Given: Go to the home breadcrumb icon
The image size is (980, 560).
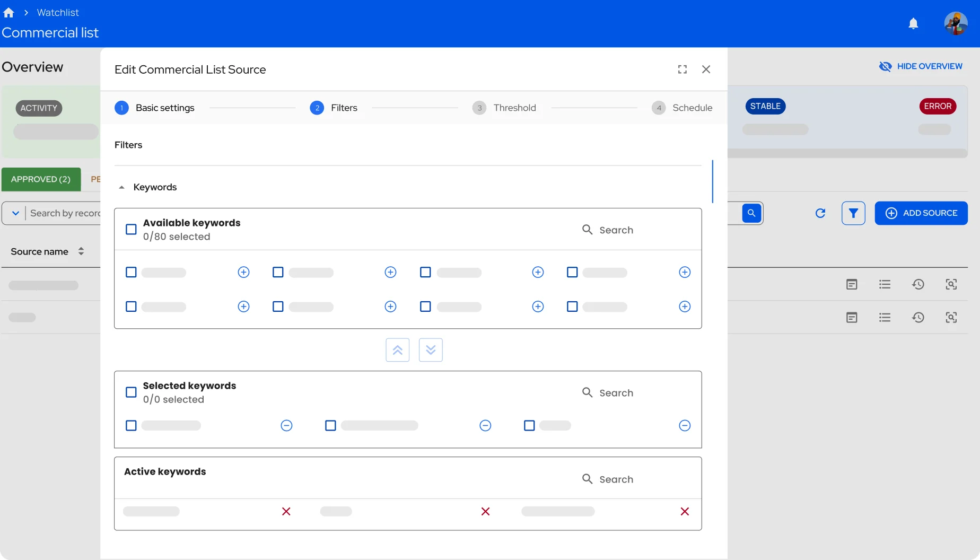Looking at the screenshot, I should [x=8, y=12].
